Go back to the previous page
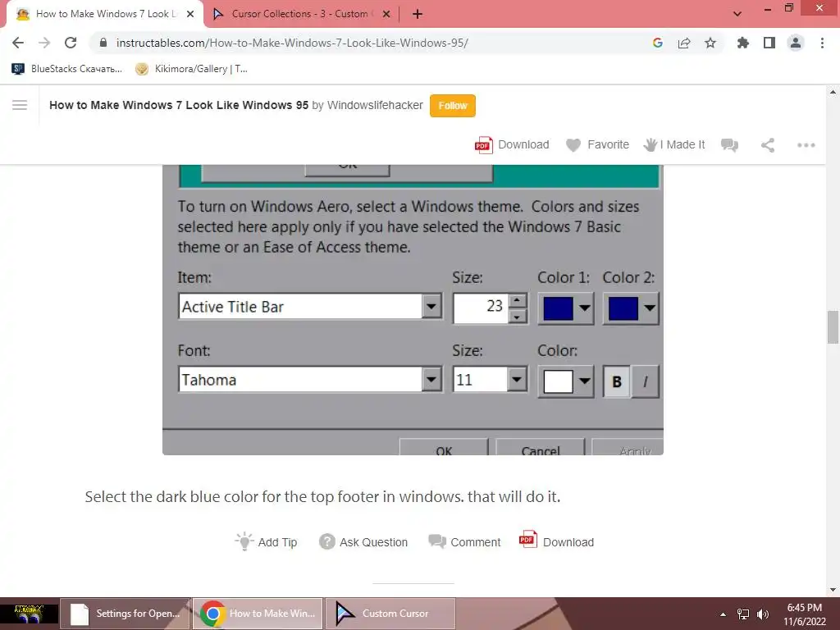This screenshot has width=840, height=630. (x=18, y=43)
